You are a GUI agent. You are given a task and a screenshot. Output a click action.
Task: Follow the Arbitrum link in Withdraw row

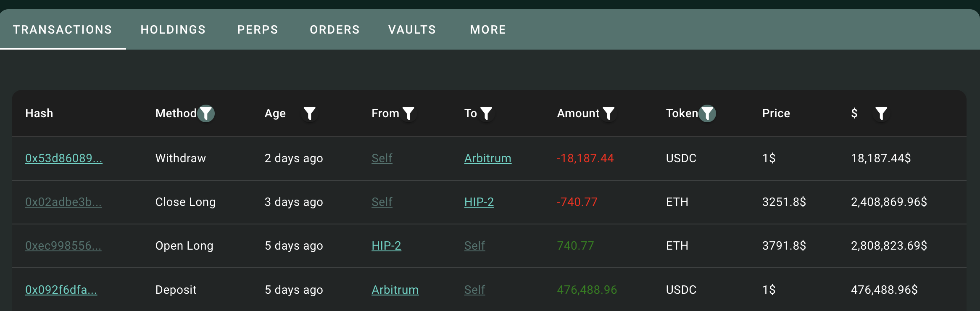pyautogui.click(x=488, y=158)
